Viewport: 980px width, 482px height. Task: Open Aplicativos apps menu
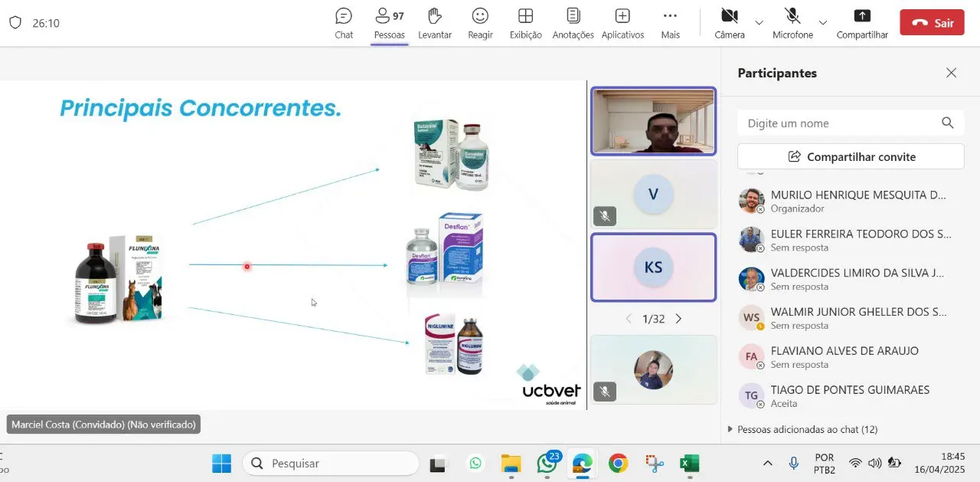coord(622,23)
